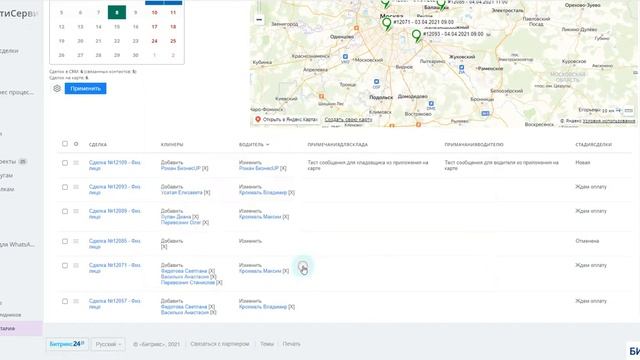Zoom out the map with minus button

[259, 19]
